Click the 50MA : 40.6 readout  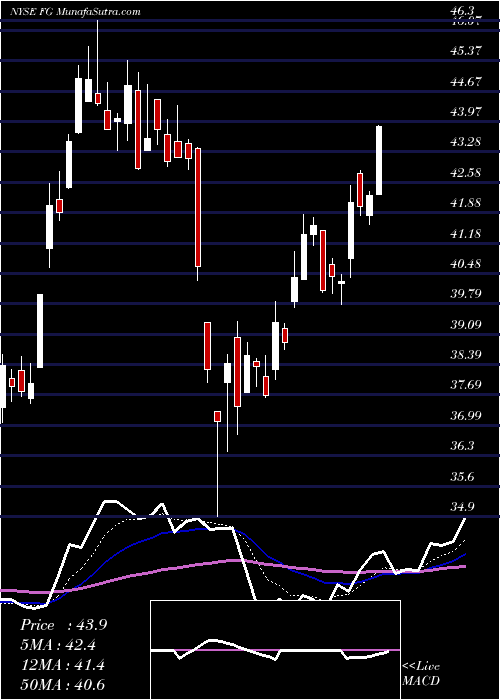(62, 685)
